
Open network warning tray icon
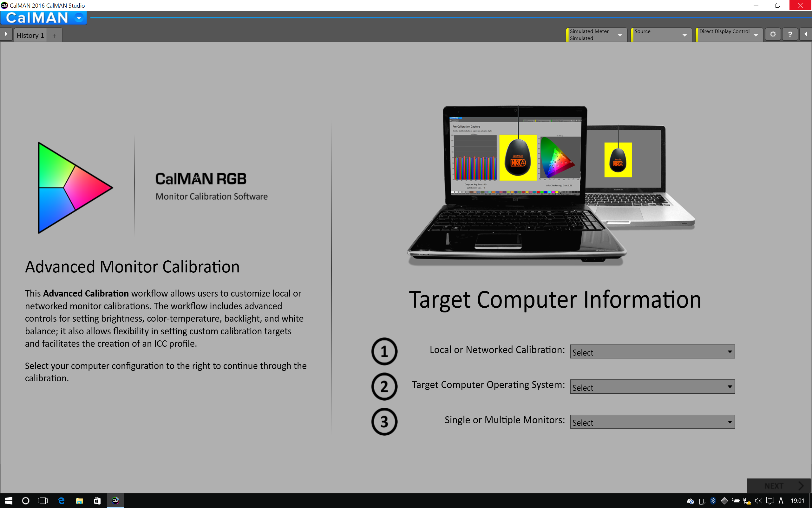pos(747,501)
